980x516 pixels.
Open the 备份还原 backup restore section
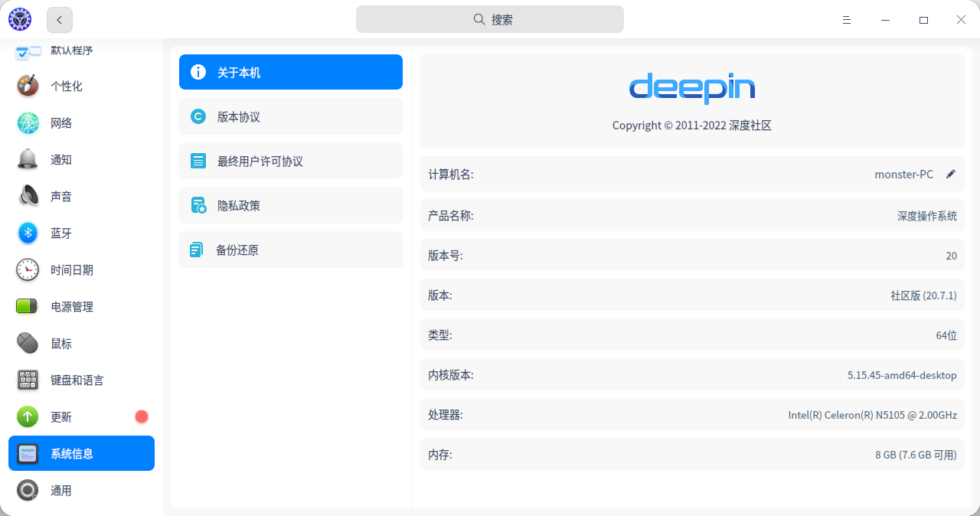(x=290, y=250)
